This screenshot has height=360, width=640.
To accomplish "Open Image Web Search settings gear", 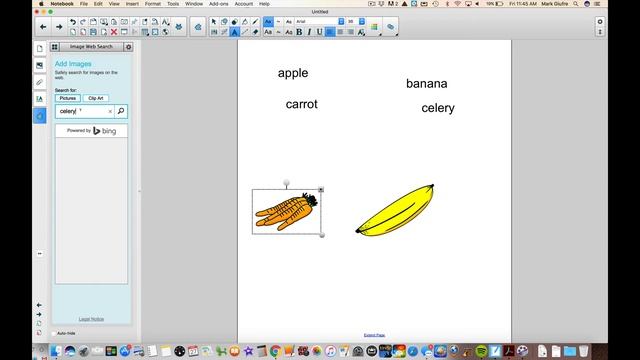I will click(x=129, y=47).
